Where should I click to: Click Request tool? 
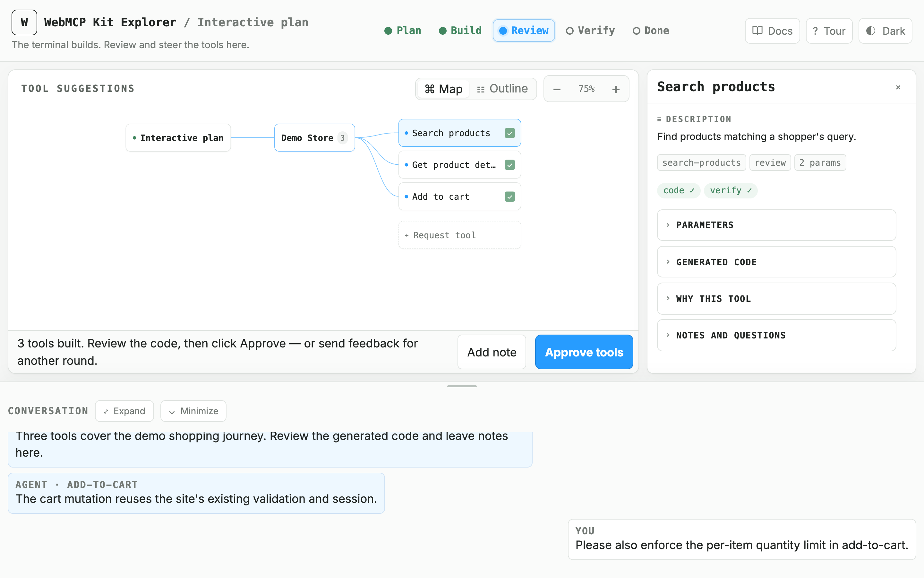click(x=460, y=235)
